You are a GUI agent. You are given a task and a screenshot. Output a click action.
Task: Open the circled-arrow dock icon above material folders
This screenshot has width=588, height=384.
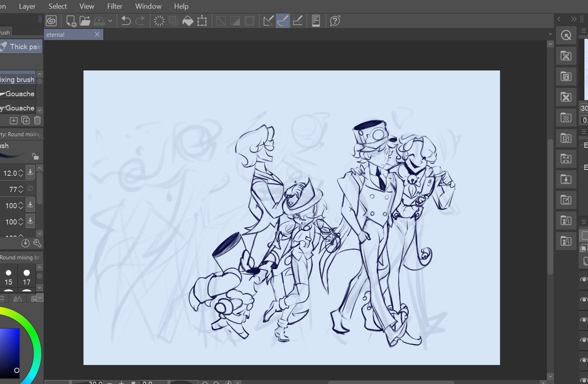click(566, 35)
